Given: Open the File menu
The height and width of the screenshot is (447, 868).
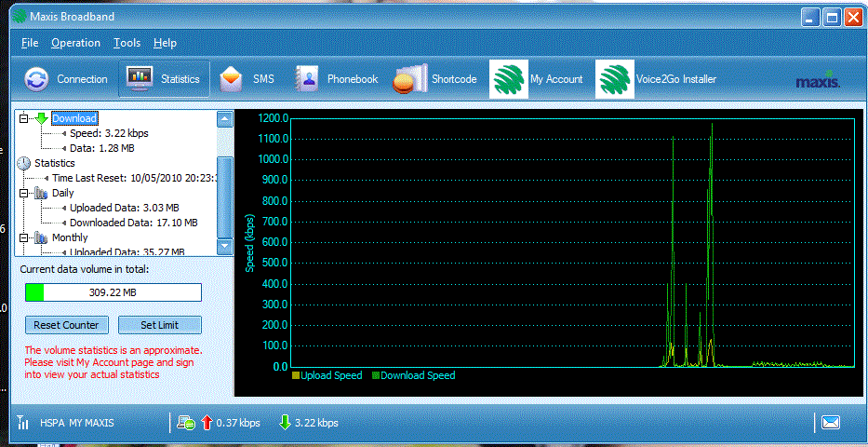Looking at the screenshot, I should [30, 43].
